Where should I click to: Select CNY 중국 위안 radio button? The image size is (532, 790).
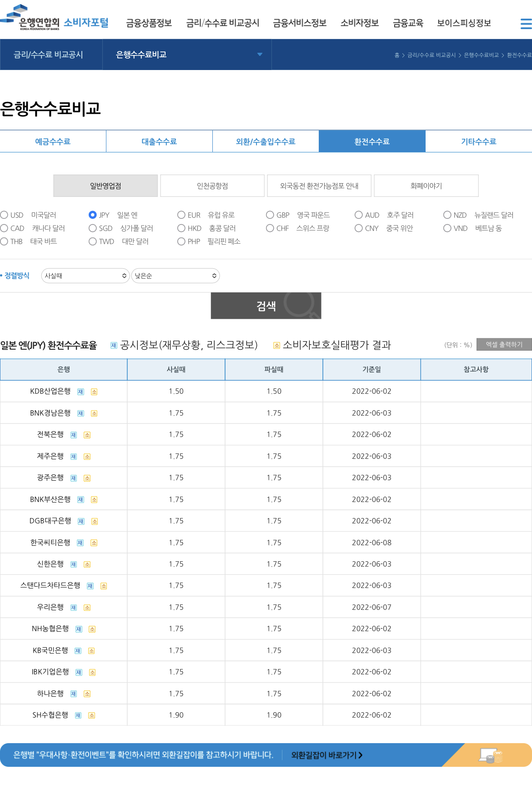pos(359,228)
